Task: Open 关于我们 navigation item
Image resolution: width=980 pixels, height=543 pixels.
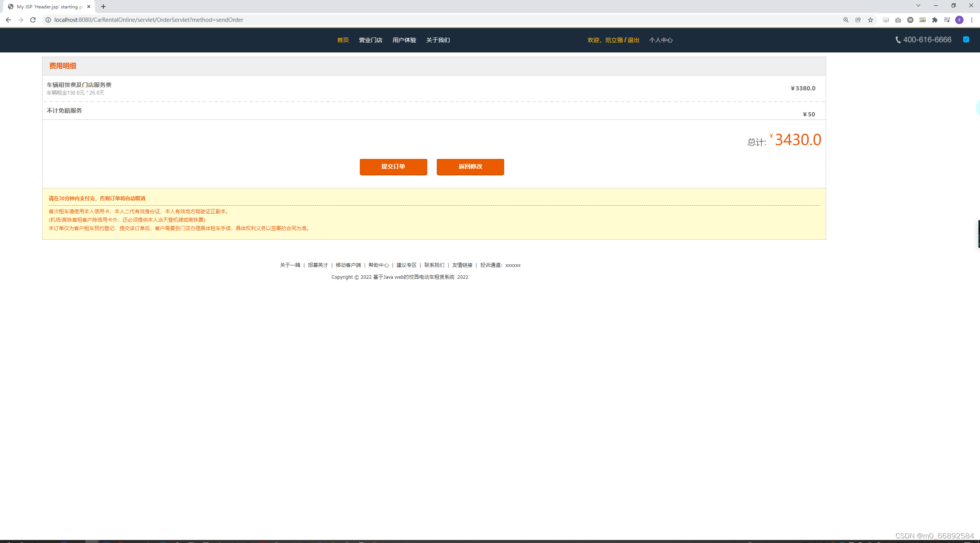Action: pyautogui.click(x=438, y=40)
